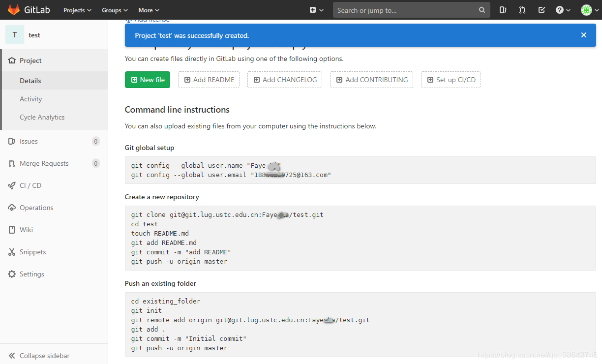This screenshot has width=602, height=364.
Task: Select Project in the sidebar
Action: click(54, 61)
